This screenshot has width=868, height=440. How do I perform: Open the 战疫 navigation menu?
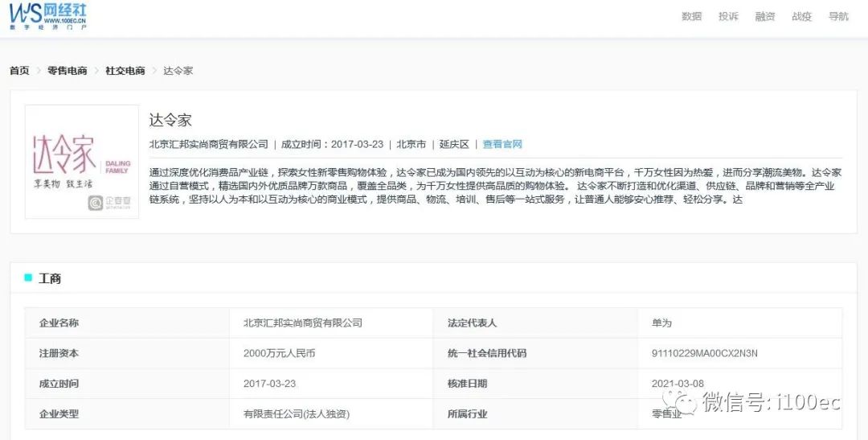[x=801, y=17]
